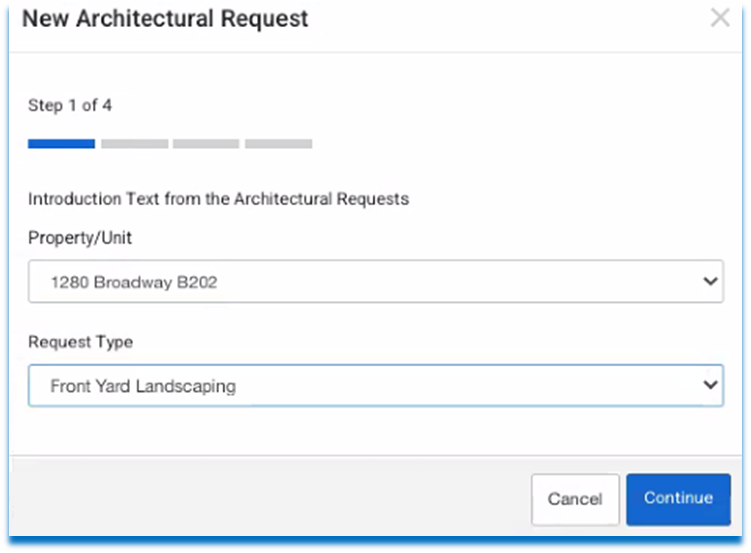The image size is (751, 553).
Task: Click the "Request Type" field label
Action: point(80,342)
